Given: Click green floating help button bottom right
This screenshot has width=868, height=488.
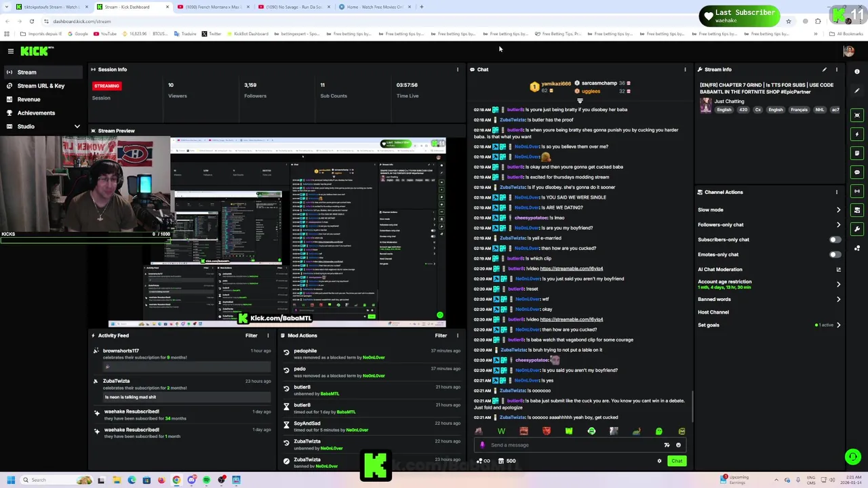Looking at the screenshot, I should point(852,457).
